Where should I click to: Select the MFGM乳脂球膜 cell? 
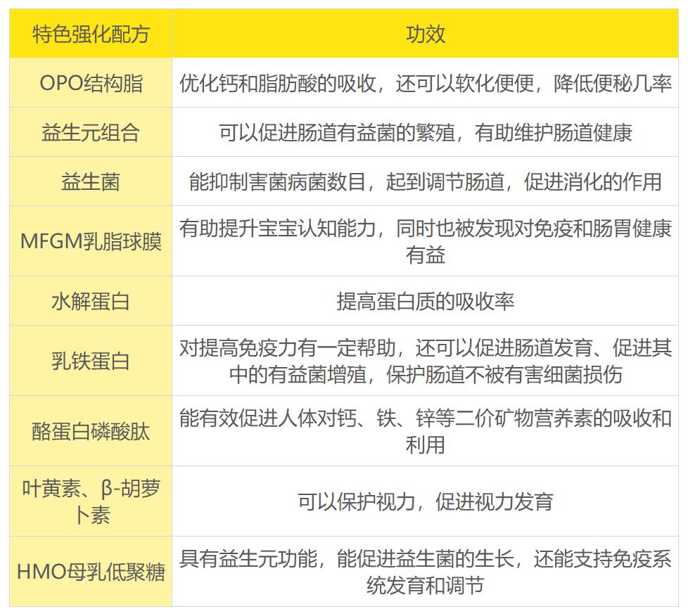point(91,241)
